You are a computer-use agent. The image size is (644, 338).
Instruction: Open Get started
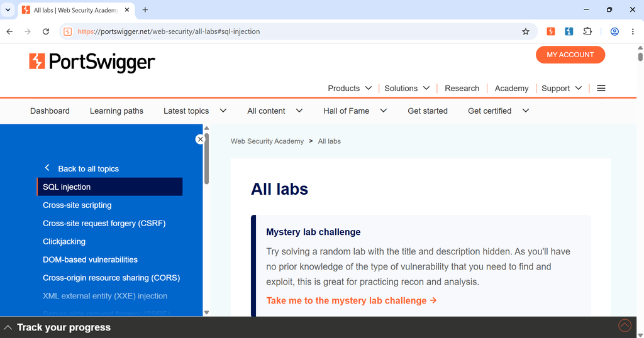[428, 111]
